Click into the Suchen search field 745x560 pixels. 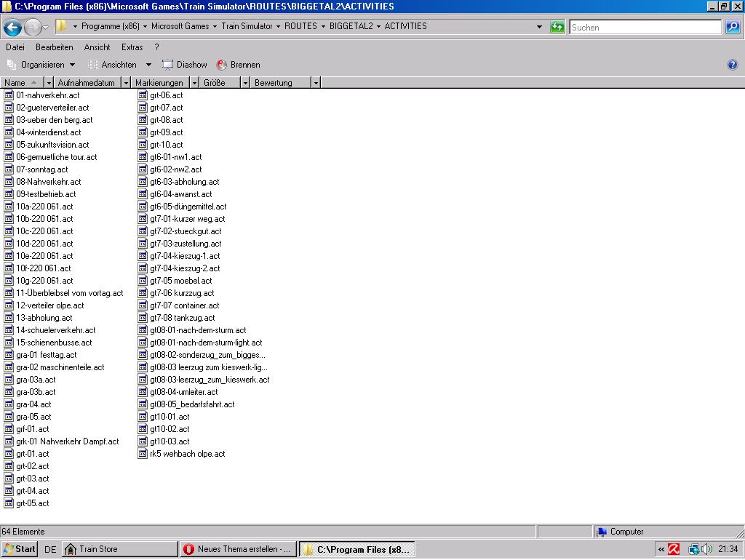pos(645,27)
